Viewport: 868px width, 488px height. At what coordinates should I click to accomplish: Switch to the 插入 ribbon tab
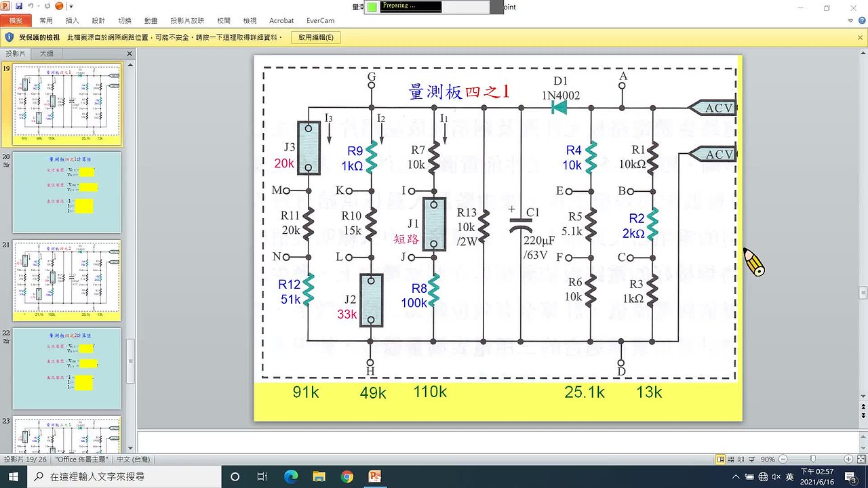click(x=72, y=21)
